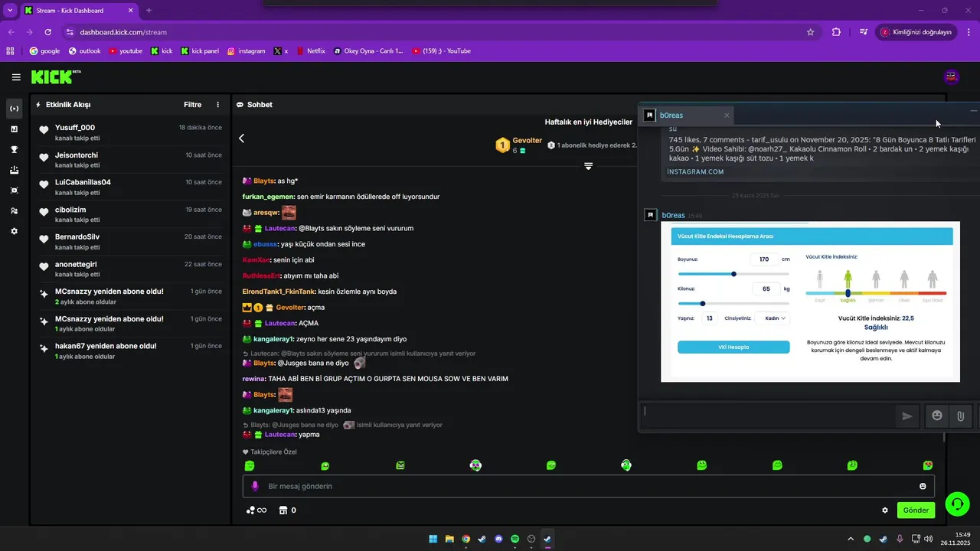Open browser extensions puzzle icon
The height and width of the screenshot is (551, 980).
836,32
